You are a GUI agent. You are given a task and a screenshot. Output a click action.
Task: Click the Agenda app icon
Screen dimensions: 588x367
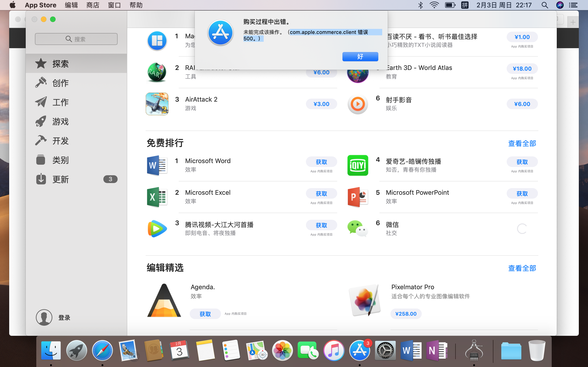(164, 300)
